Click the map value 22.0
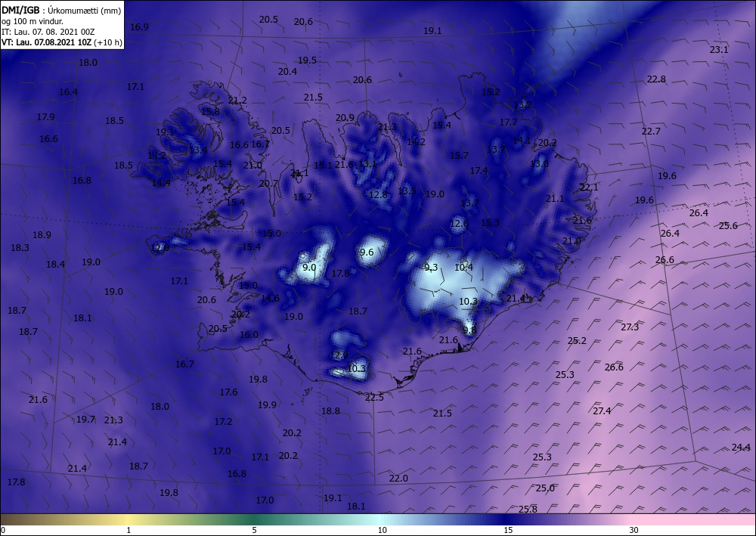The image size is (756, 536). tap(398, 478)
